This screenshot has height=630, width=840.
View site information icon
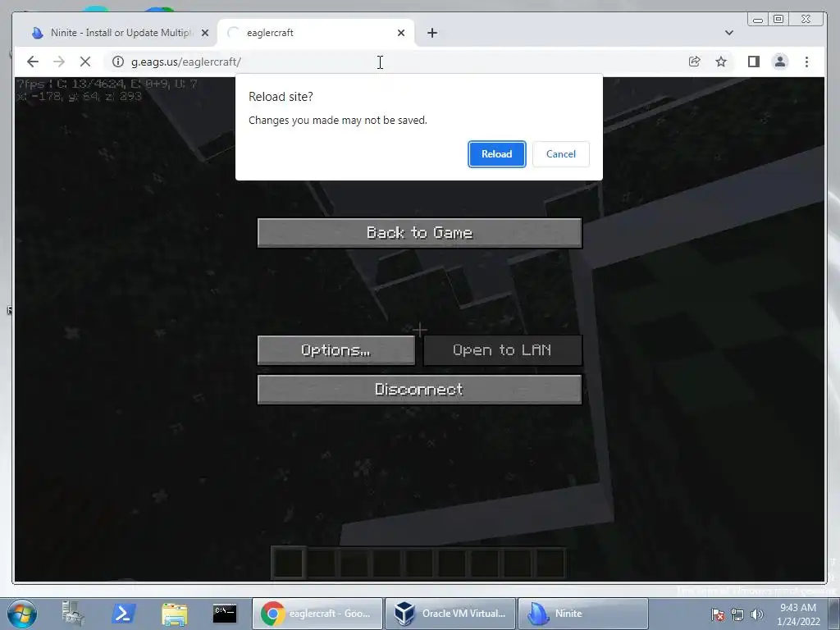click(x=118, y=62)
